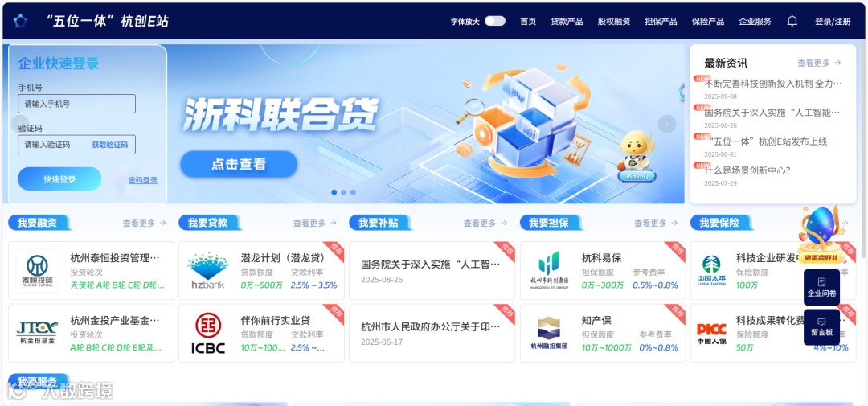Click 查看更多 next to 最新资讯
Viewport: 868px width, 406px height.
point(819,64)
